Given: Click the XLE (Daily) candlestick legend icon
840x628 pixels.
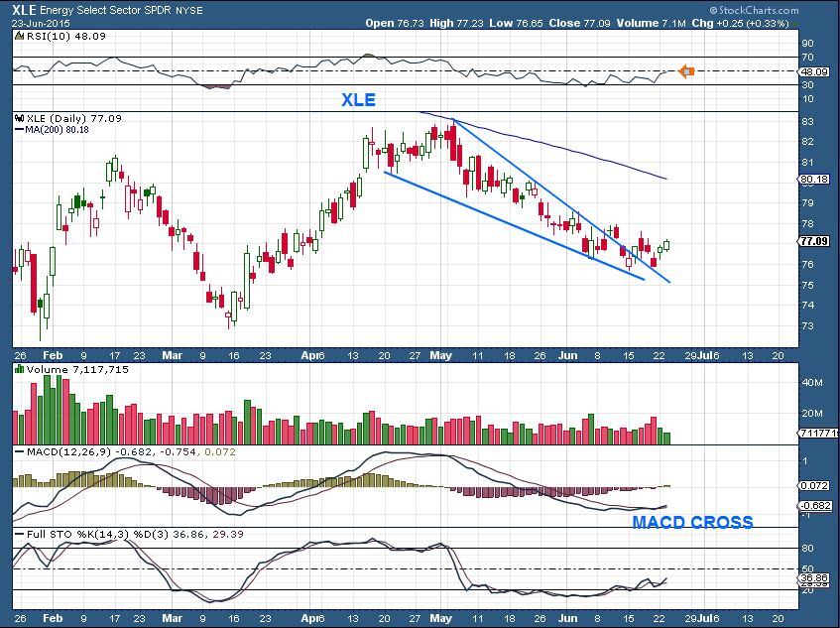Looking at the screenshot, I should (x=19, y=118).
